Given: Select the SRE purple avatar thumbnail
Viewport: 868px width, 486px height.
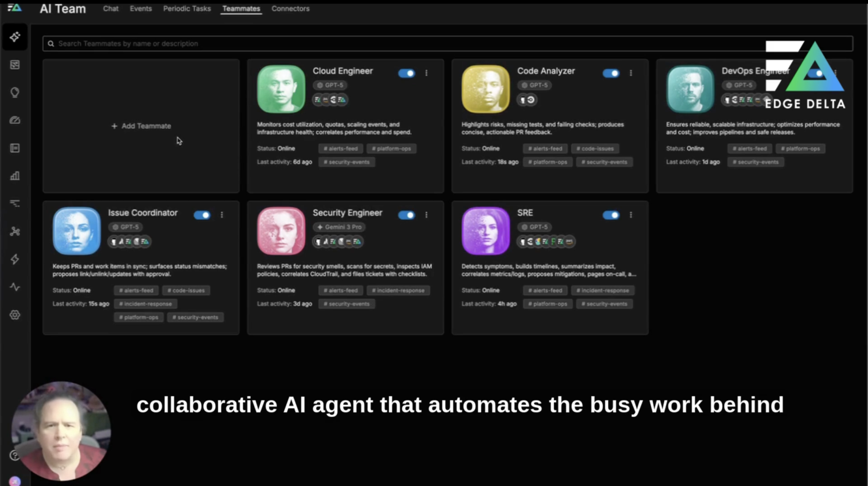Looking at the screenshot, I should point(486,231).
